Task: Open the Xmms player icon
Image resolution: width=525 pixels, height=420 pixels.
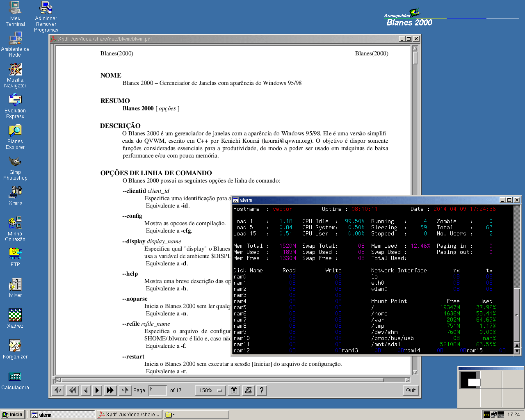Action: coord(15,196)
